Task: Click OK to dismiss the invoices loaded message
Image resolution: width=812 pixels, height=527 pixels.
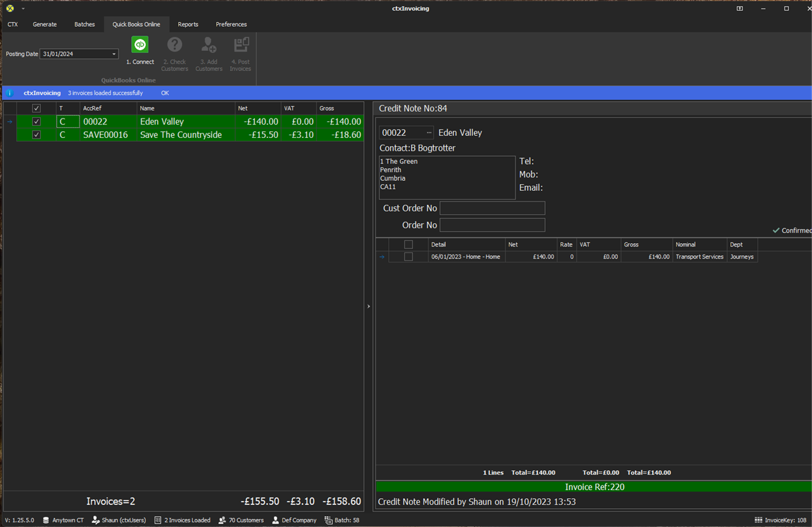Action: 165,93
